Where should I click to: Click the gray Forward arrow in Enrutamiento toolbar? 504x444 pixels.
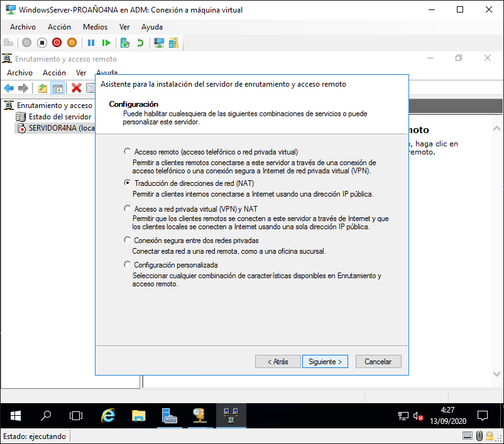tap(23, 88)
